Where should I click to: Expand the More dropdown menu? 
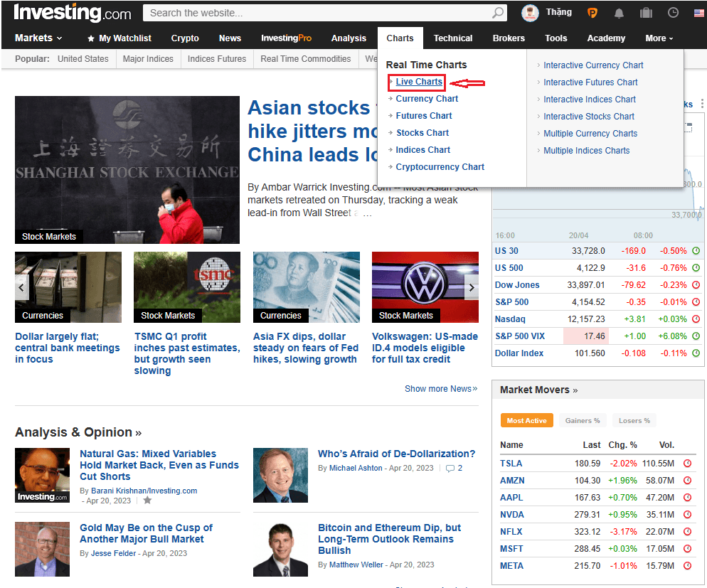[659, 38]
